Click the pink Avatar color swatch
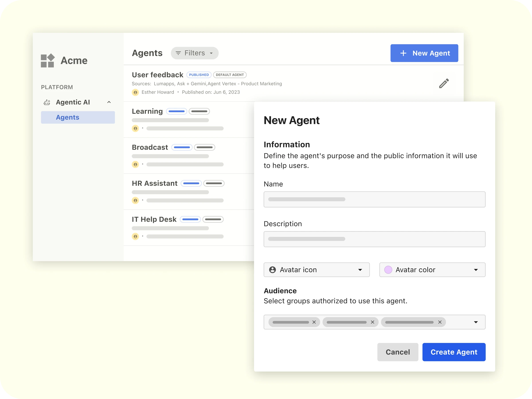 388,270
